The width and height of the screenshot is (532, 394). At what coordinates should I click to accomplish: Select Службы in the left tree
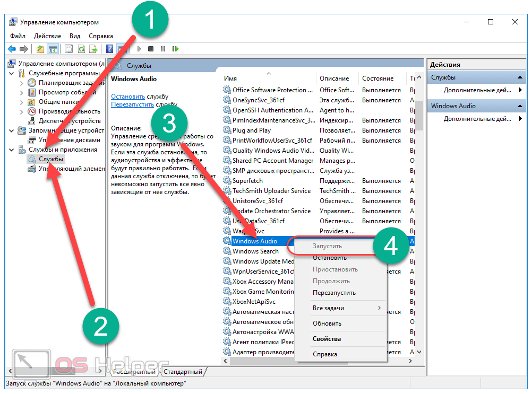[51, 159]
